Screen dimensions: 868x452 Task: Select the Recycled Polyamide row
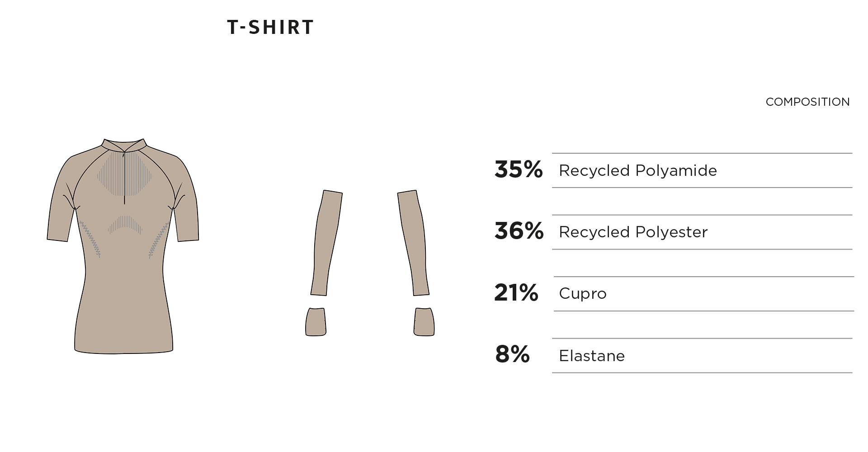tap(637, 171)
